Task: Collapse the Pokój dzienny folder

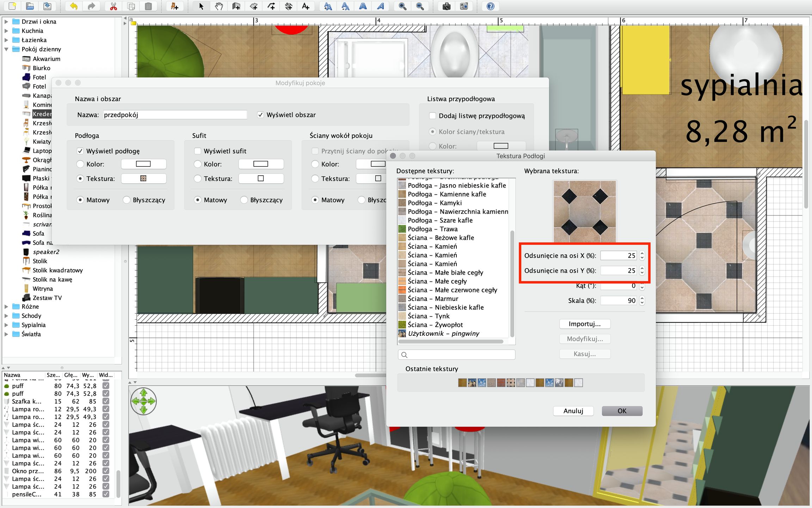Action: coord(6,49)
